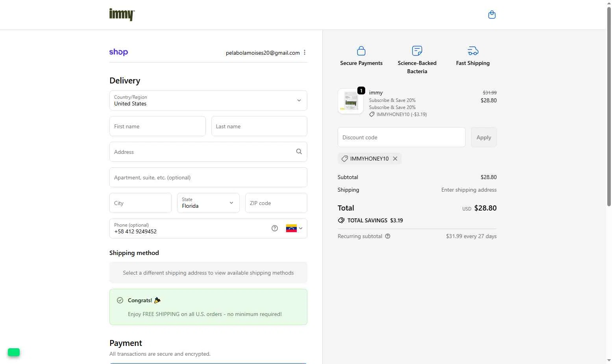The width and height of the screenshot is (612, 364).
Task: Click the City input field
Action: (x=141, y=203)
